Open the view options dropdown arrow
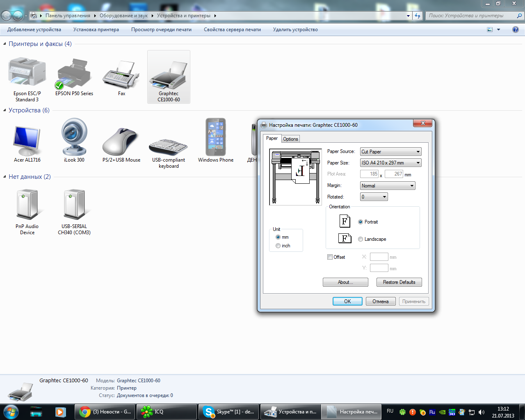This screenshot has height=420, width=525. (x=499, y=30)
